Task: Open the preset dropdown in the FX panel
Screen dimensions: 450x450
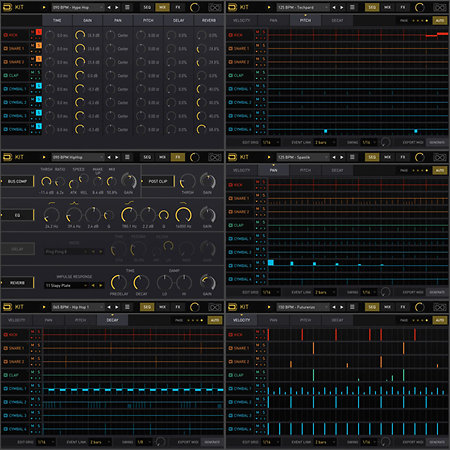Action: 78,157
